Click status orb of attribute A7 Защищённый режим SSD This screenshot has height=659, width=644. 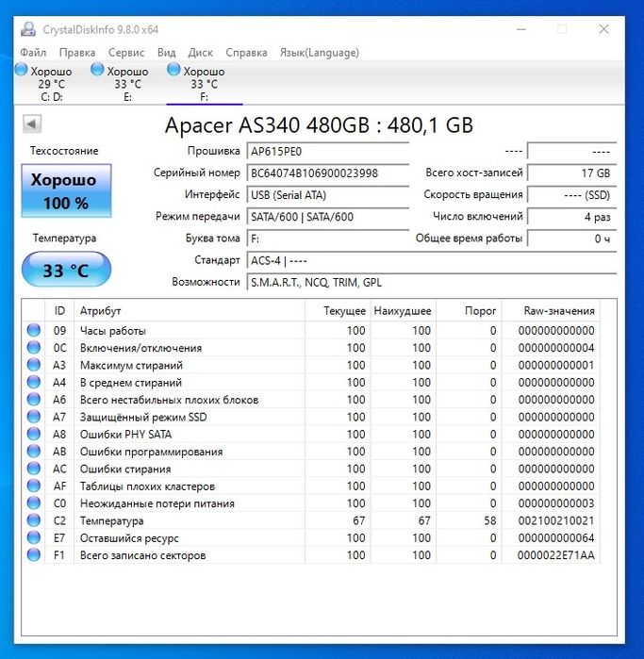[x=34, y=417]
